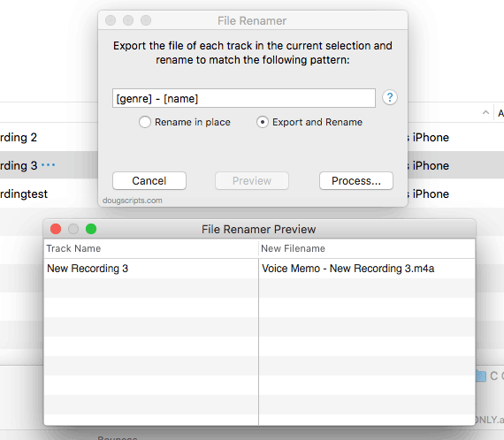The image size is (504, 440).
Task: Click the Preview button
Action: point(252,181)
